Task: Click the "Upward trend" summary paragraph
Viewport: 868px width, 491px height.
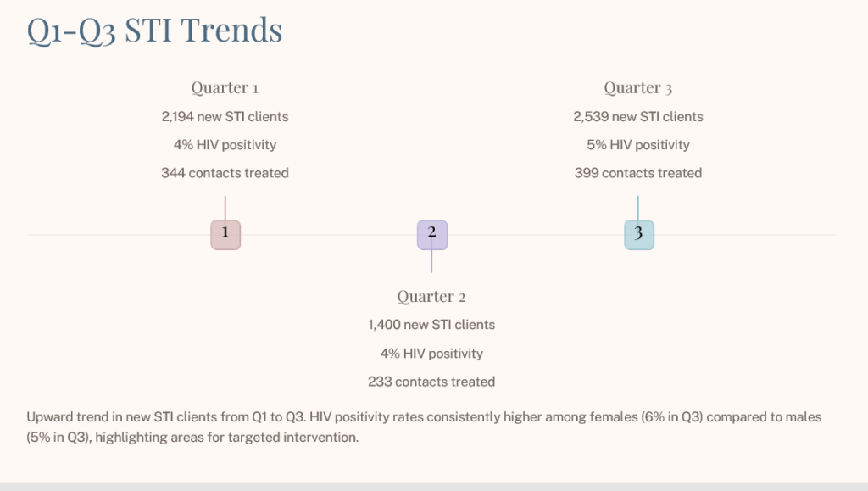Action: [x=424, y=428]
